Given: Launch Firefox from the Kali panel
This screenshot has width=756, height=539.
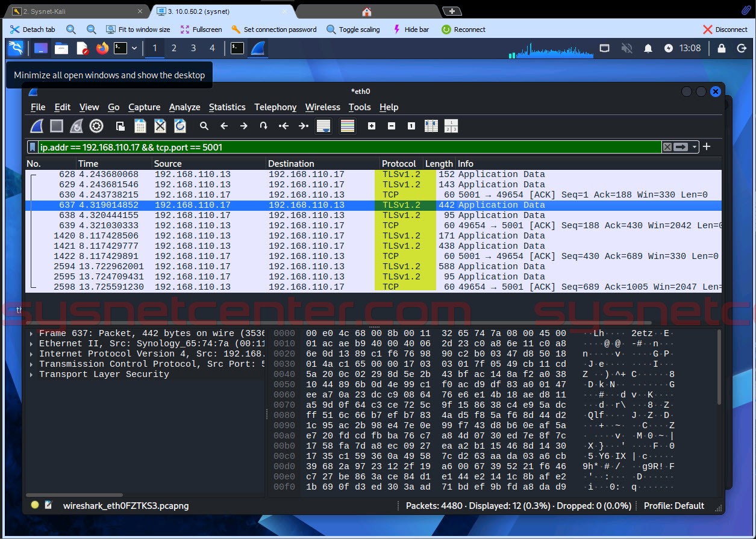Looking at the screenshot, I should click(x=102, y=48).
